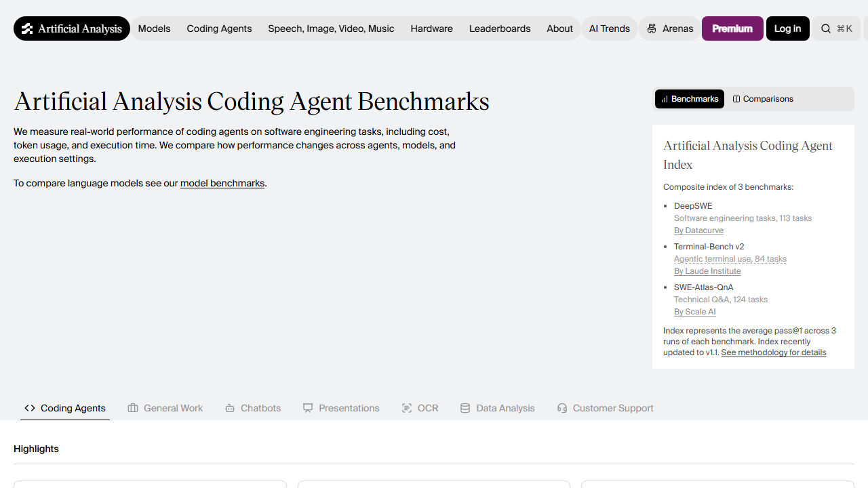The image size is (868, 488).
Task: Click the Presentations screen icon
Action: pos(308,408)
